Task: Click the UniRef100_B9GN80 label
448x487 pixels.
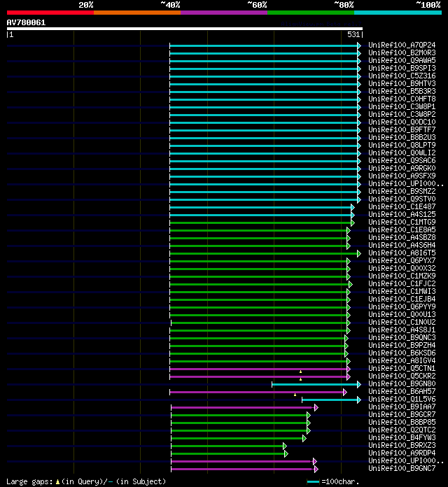Action: [x=402, y=383]
